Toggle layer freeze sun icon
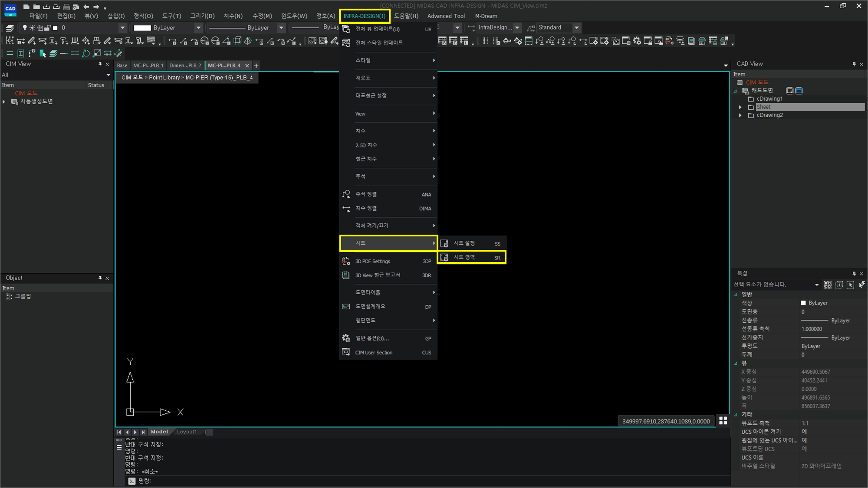The height and width of the screenshot is (488, 868). 32,28
